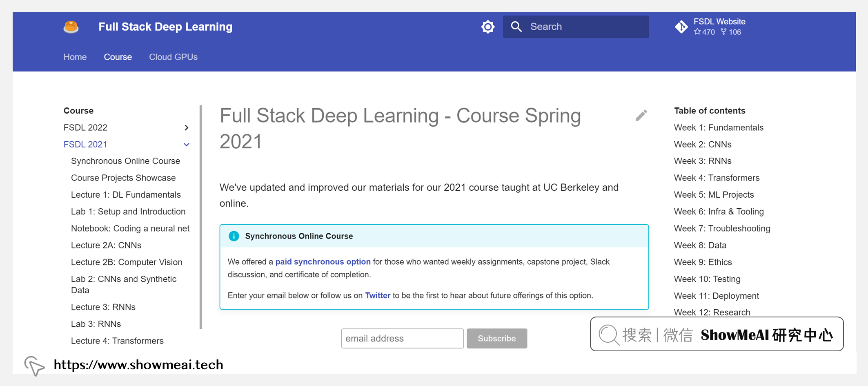Click the Synchronous Online Course box heading
The image size is (868, 386).
[x=299, y=236]
